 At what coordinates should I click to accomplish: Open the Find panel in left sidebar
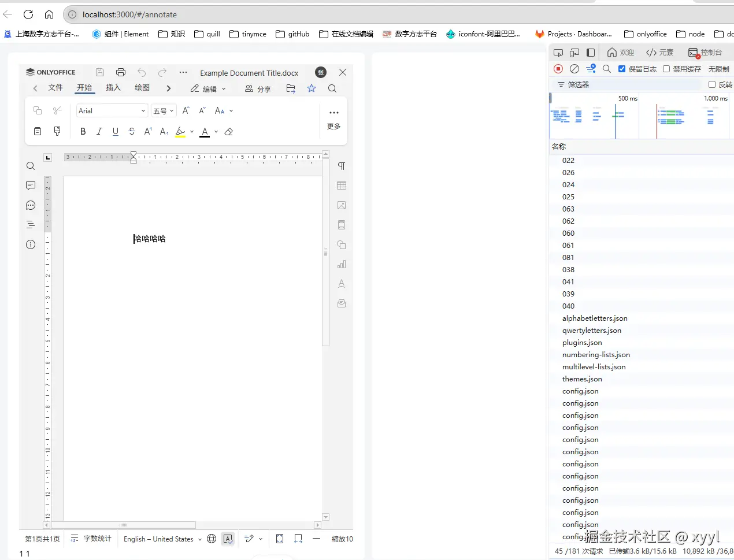click(x=31, y=166)
